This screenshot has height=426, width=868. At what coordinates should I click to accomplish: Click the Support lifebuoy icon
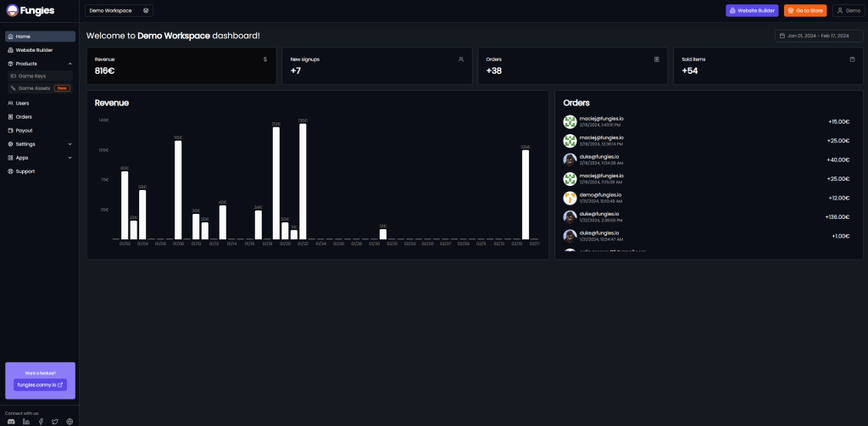[10, 171]
